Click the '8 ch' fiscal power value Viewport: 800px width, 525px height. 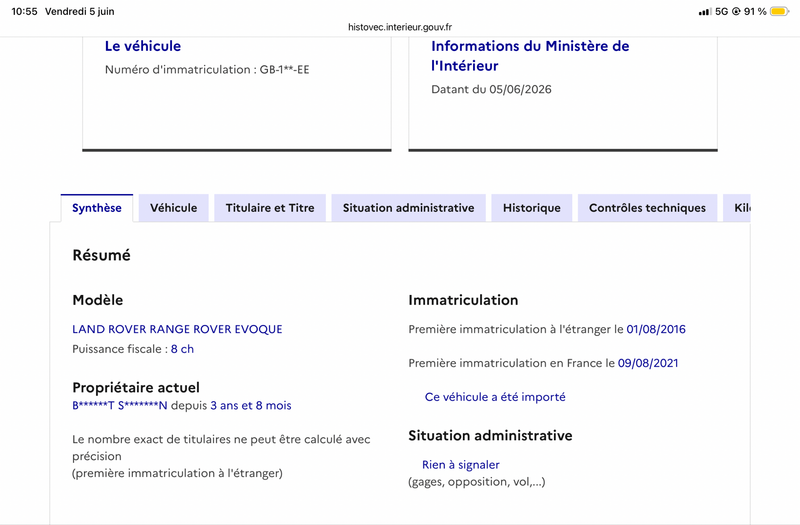click(x=182, y=349)
